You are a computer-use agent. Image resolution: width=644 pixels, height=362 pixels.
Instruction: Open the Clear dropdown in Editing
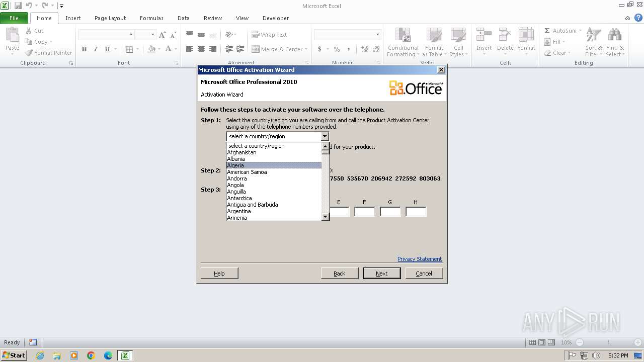[557, 53]
